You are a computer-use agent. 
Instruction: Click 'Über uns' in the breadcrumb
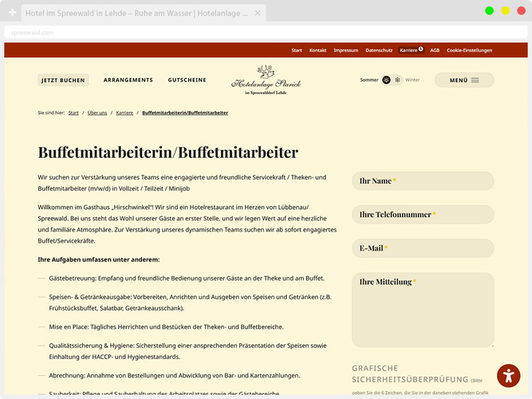(x=97, y=113)
